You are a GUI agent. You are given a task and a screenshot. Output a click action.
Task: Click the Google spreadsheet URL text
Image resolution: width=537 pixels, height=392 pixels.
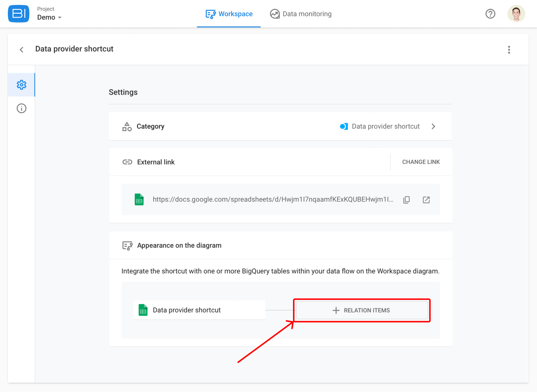pos(273,200)
